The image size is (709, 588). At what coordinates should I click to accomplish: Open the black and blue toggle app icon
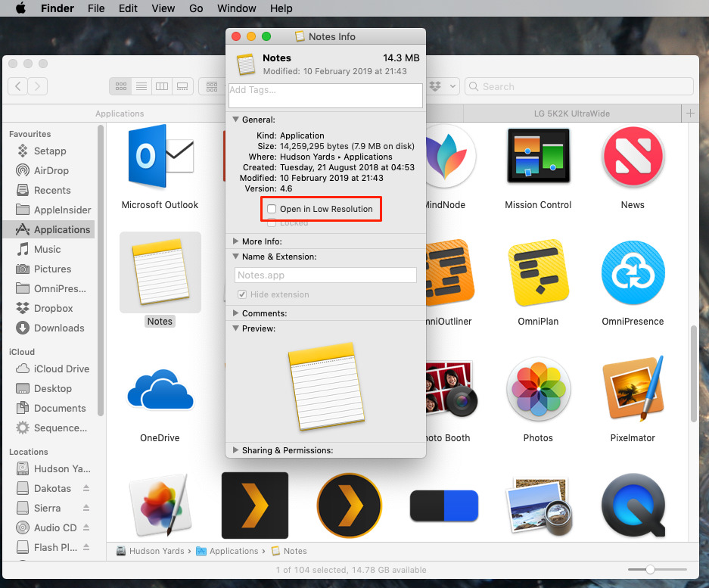click(444, 506)
